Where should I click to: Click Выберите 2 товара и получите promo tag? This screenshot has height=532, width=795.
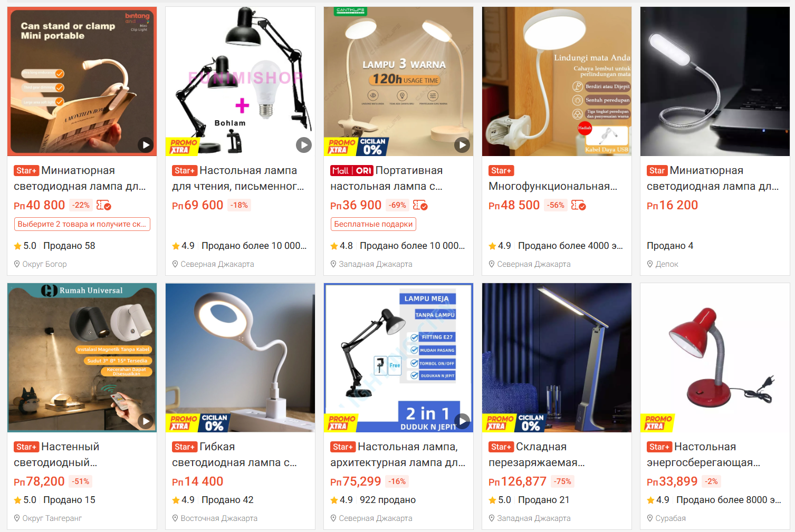point(82,224)
